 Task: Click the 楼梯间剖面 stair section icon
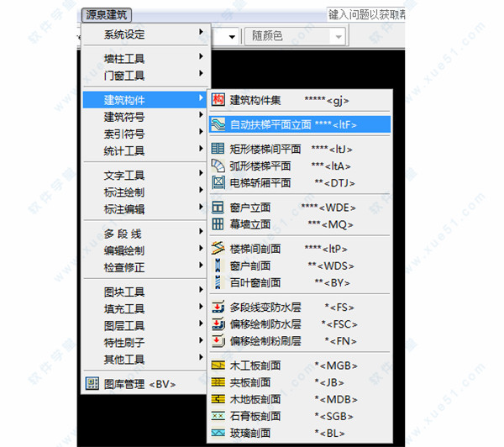[218, 248]
